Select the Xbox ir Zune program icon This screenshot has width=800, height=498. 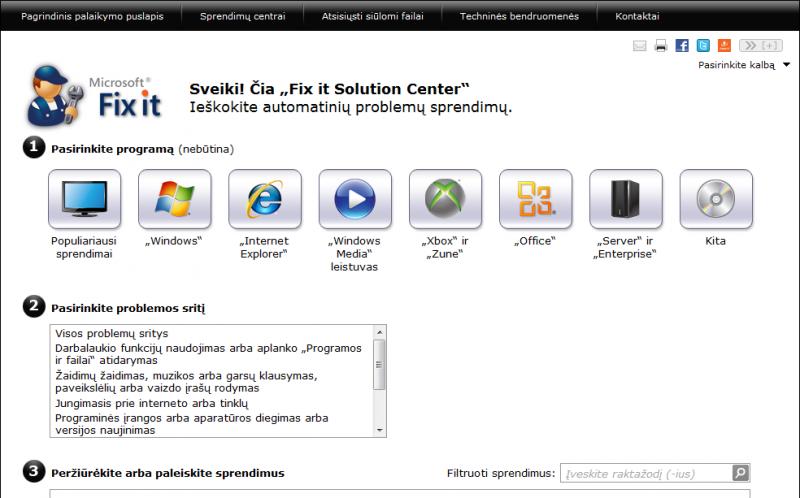(x=445, y=199)
